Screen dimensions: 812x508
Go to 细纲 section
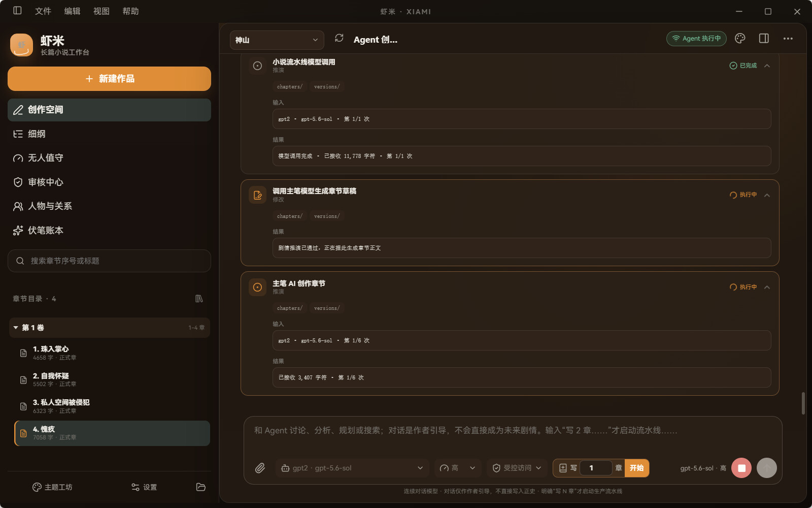pyautogui.click(x=109, y=134)
